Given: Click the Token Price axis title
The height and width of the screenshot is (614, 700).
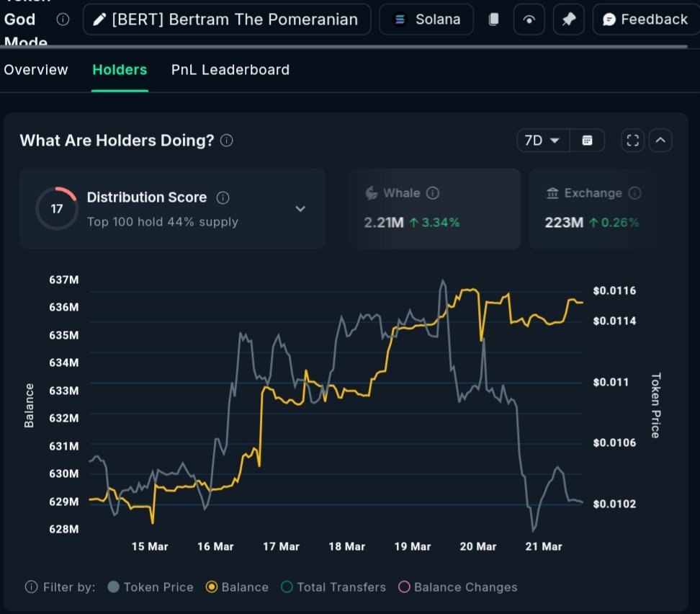Looking at the screenshot, I should (x=655, y=405).
